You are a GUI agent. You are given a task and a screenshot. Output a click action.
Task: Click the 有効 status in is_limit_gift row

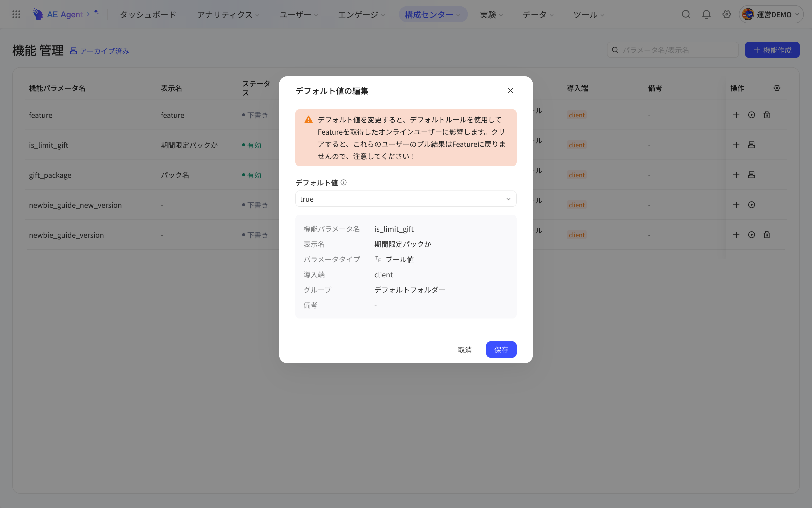(x=252, y=145)
